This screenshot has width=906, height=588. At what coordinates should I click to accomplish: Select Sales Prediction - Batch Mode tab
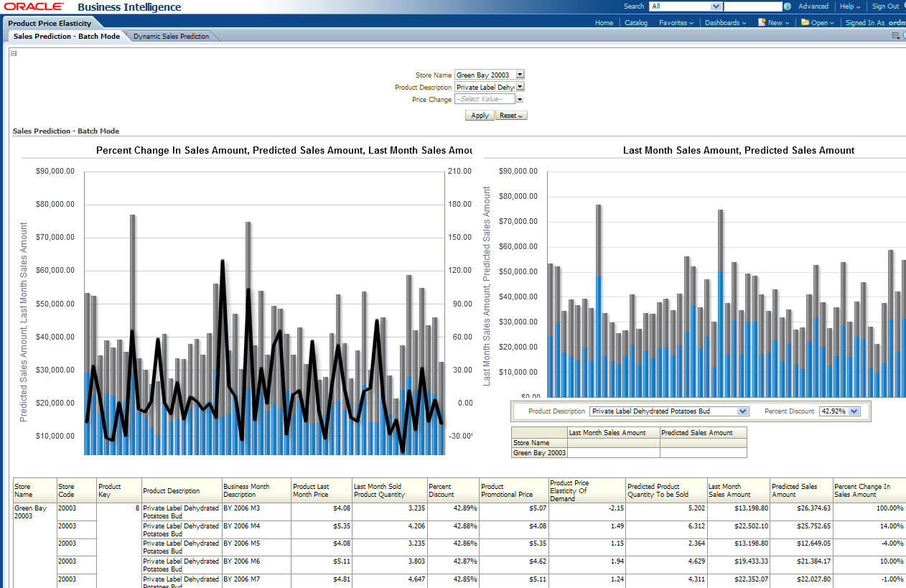pyautogui.click(x=67, y=36)
